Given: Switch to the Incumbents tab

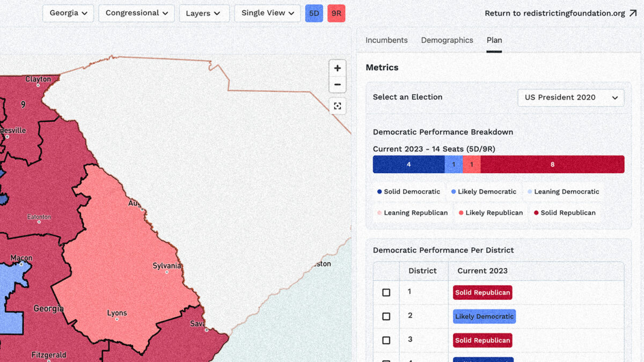Looking at the screenshot, I should [386, 40].
